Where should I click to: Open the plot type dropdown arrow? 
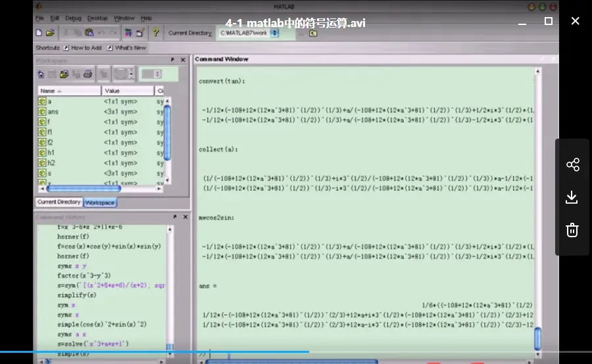click(131, 74)
